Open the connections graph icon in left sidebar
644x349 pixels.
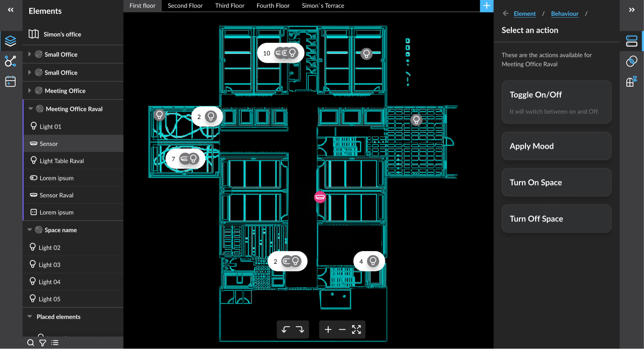(x=11, y=62)
